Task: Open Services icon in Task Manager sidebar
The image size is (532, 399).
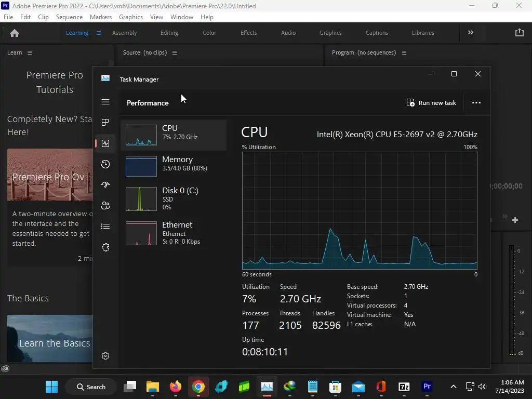Action: click(105, 247)
